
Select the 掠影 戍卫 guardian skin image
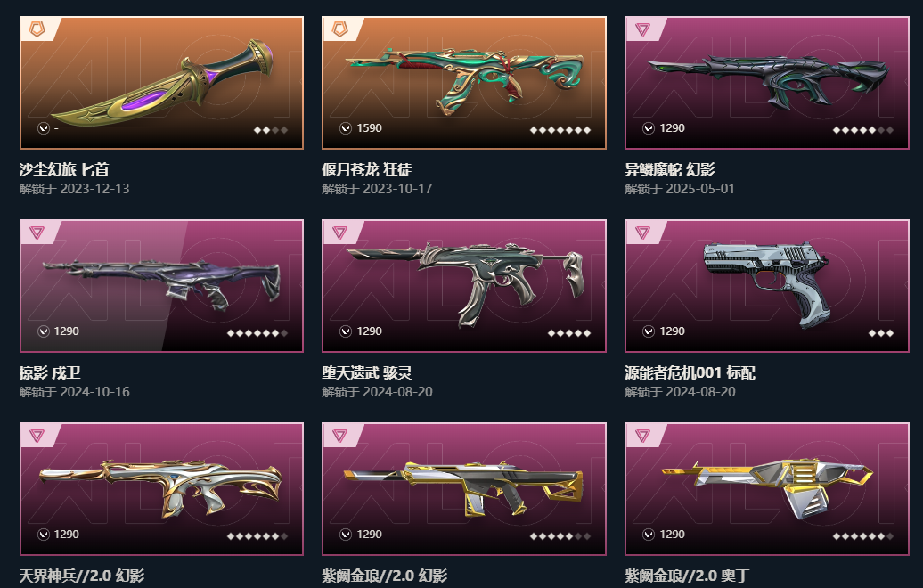[162, 285]
